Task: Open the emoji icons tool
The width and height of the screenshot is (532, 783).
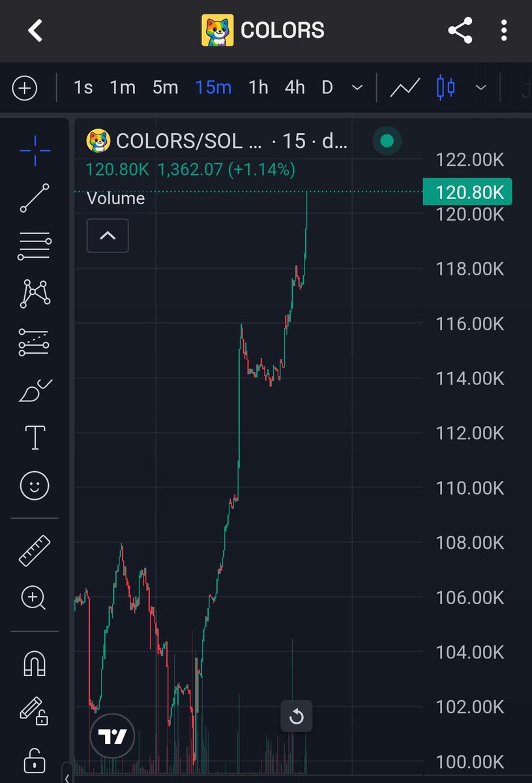Action: coord(35,485)
